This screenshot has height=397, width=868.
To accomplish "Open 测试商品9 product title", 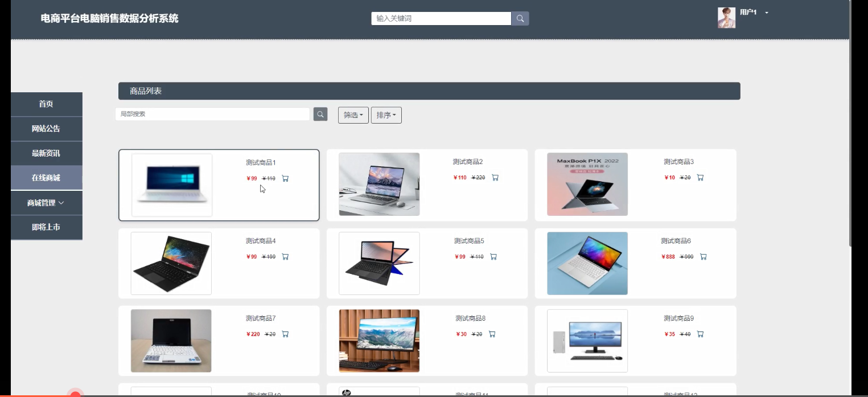I will 678,318.
